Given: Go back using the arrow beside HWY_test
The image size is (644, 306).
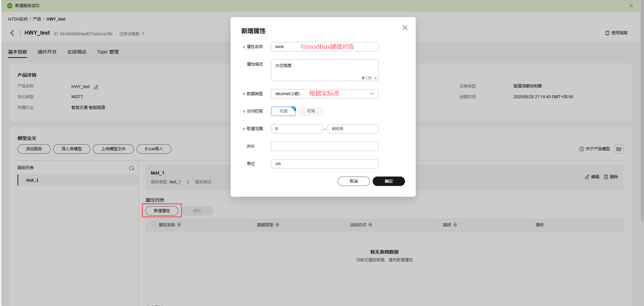Looking at the screenshot, I should click(x=12, y=33).
